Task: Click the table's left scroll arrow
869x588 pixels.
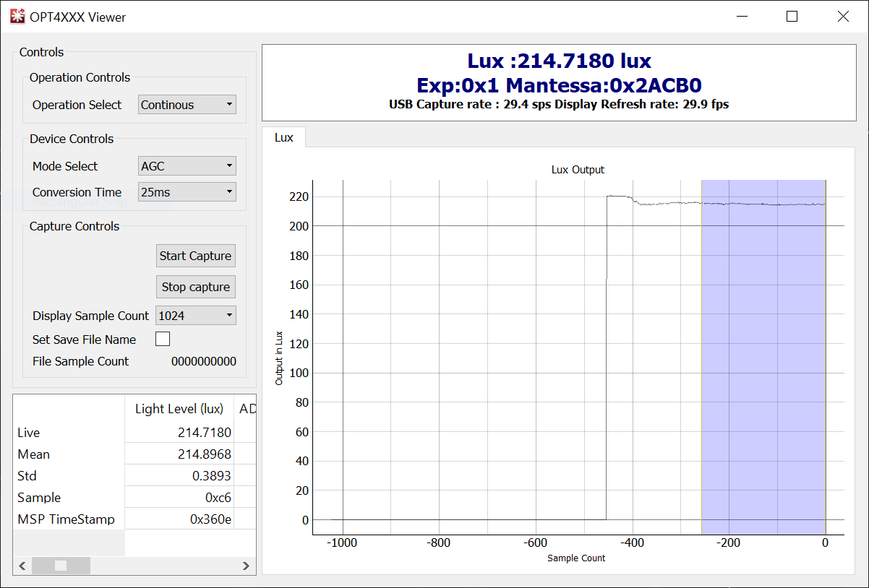Action: pos(22,566)
